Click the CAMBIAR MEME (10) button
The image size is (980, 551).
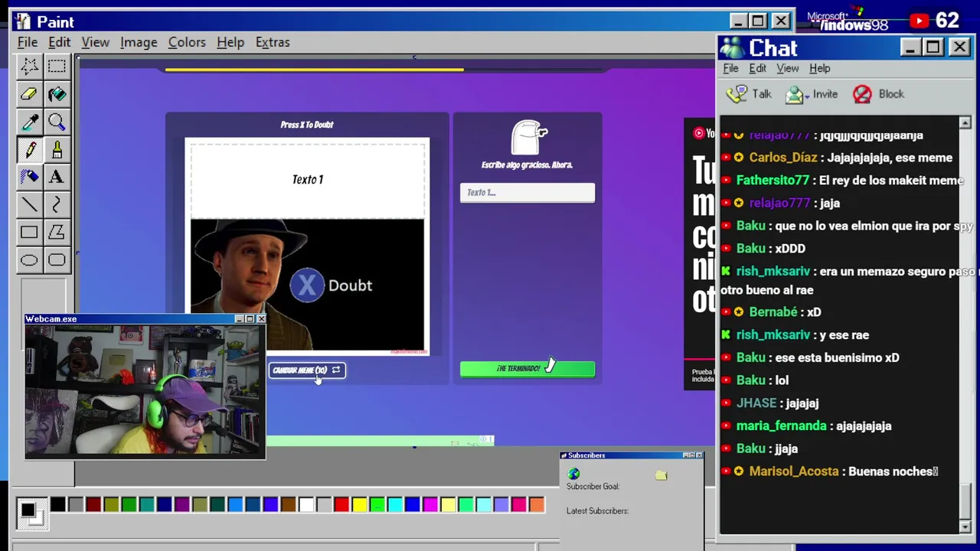tap(306, 370)
